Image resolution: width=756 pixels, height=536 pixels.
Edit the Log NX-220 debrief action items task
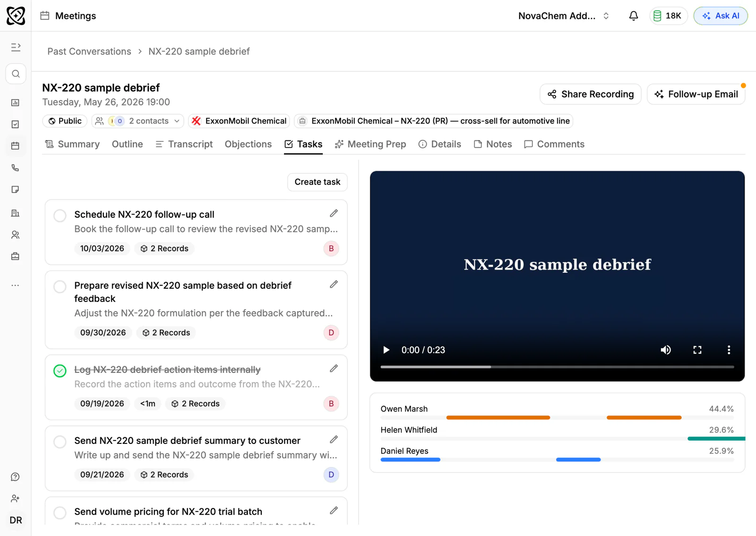pyautogui.click(x=334, y=369)
